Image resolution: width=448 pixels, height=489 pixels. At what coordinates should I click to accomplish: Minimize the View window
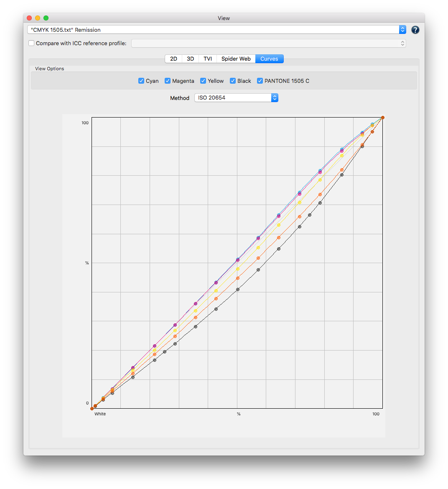[38, 18]
